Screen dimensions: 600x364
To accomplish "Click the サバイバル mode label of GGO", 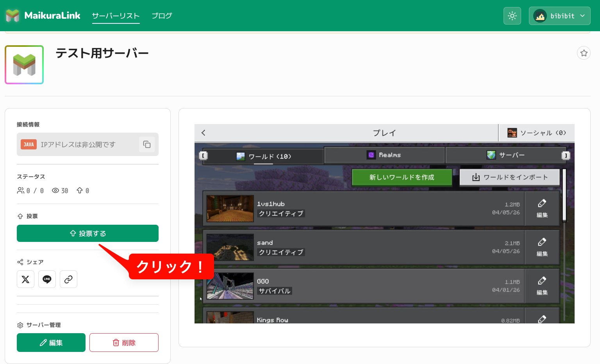I will (x=275, y=291).
